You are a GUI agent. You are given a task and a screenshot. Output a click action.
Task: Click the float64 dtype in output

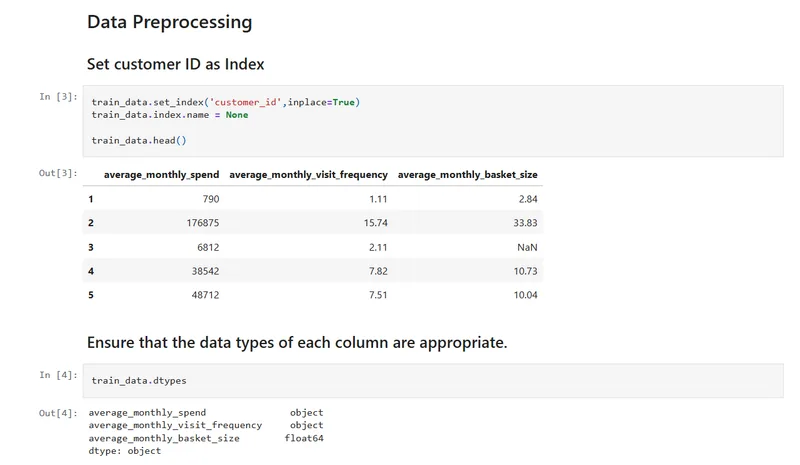coord(306,438)
